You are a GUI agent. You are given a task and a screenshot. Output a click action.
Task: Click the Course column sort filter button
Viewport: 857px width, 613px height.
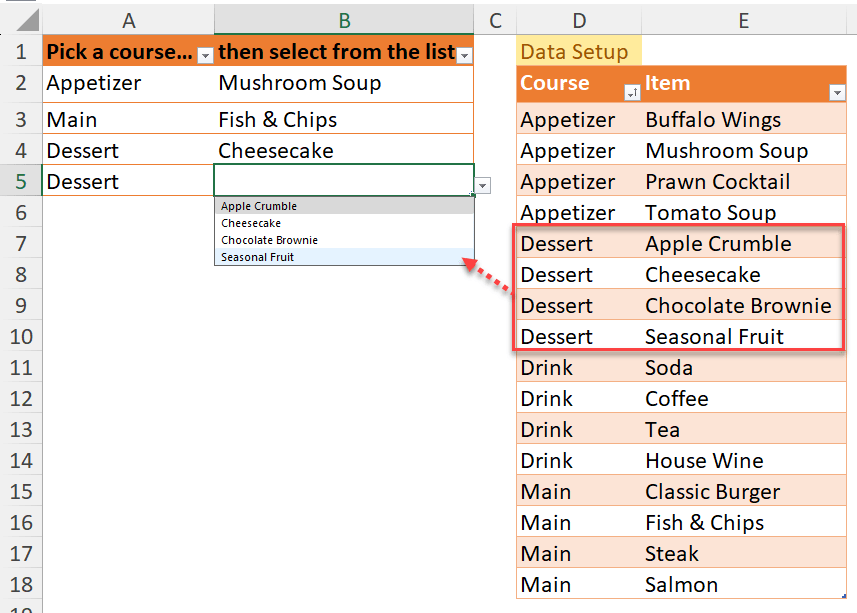click(x=632, y=93)
